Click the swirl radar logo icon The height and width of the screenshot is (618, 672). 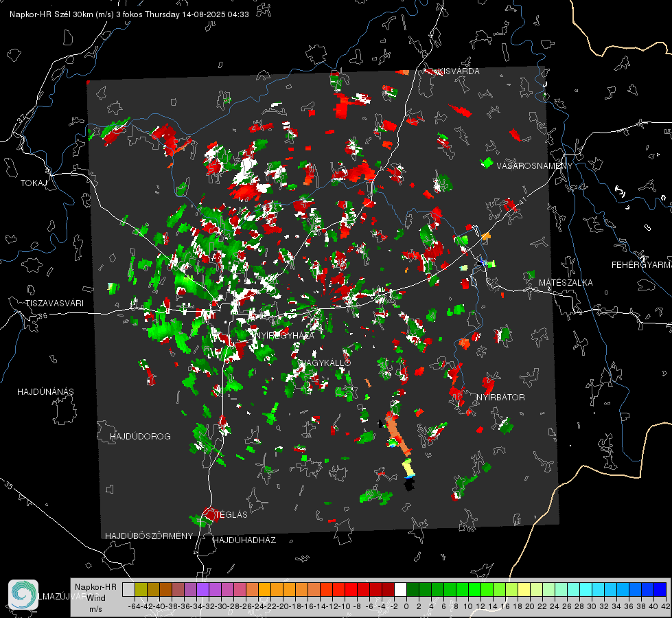pyautogui.click(x=23, y=595)
